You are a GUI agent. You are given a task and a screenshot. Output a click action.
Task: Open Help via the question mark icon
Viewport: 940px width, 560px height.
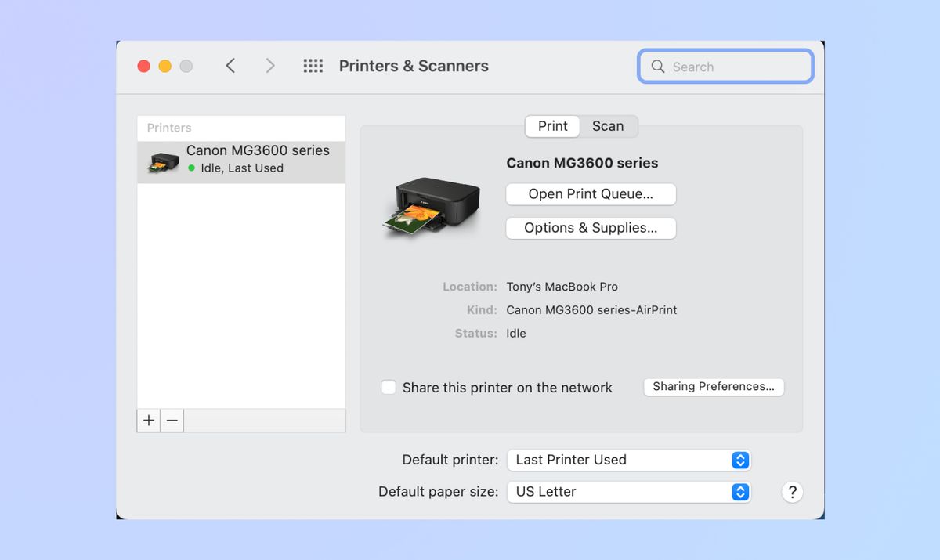tap(792, 492)
